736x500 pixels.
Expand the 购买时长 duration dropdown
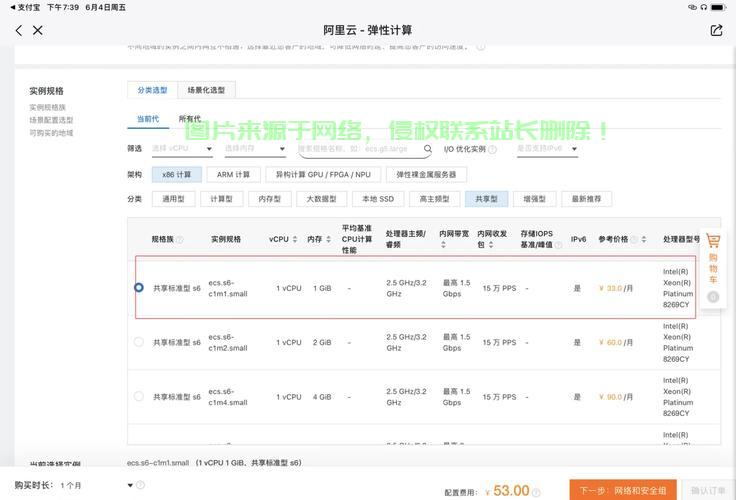pos(129,486)
